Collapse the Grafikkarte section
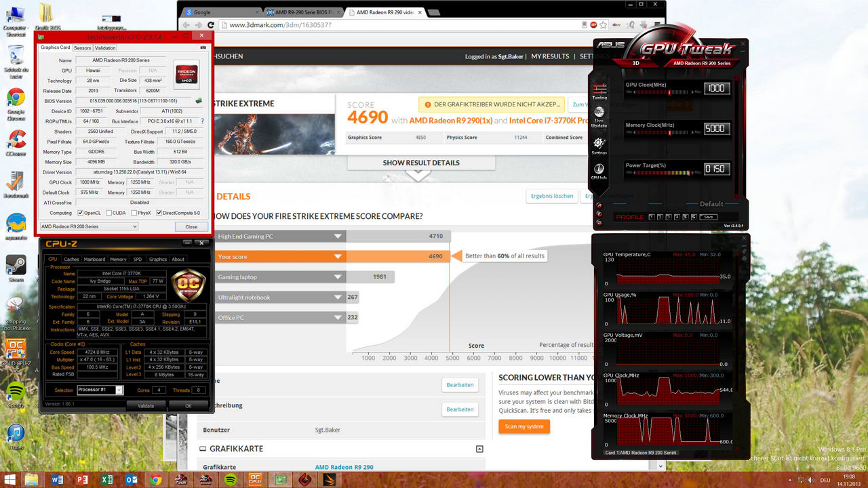Image resolution: width=868 pixels, height=488 pixels. click(479, 449)
